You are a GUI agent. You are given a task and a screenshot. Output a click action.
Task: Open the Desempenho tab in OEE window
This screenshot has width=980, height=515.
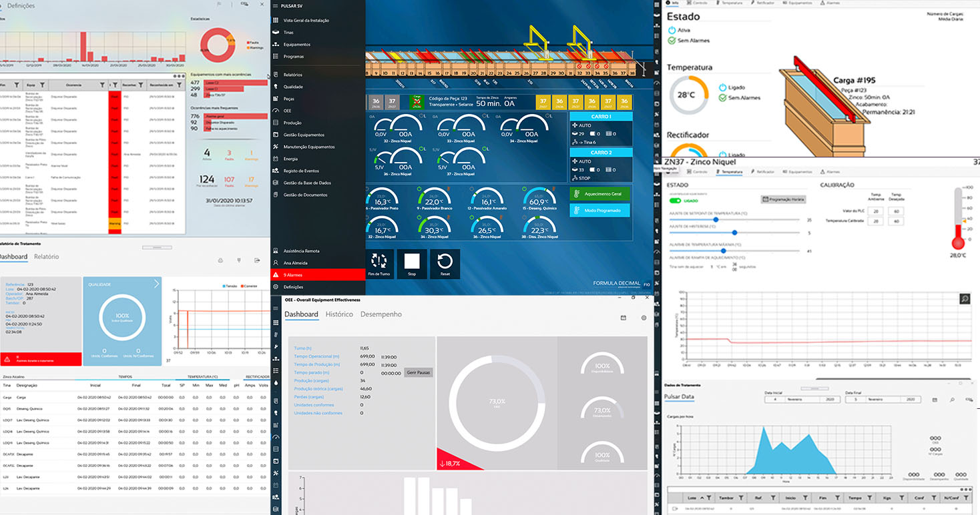click(x=381, y=314)
